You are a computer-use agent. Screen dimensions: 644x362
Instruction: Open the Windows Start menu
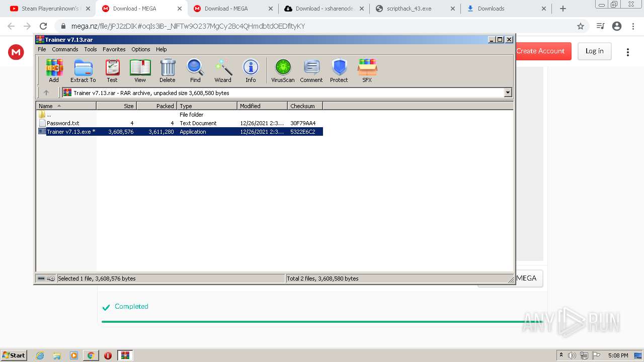[14, 355]
